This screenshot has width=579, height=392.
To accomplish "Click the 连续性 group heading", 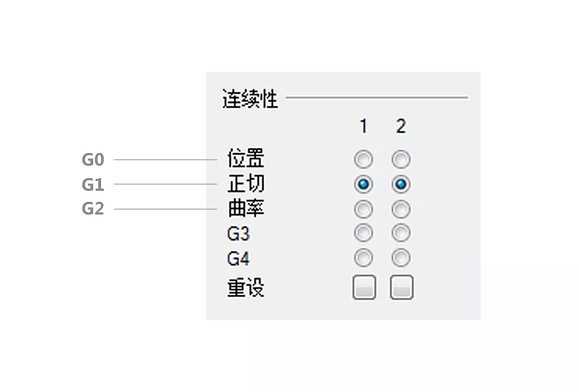I will pyautogui.click(x=250, y=100).
